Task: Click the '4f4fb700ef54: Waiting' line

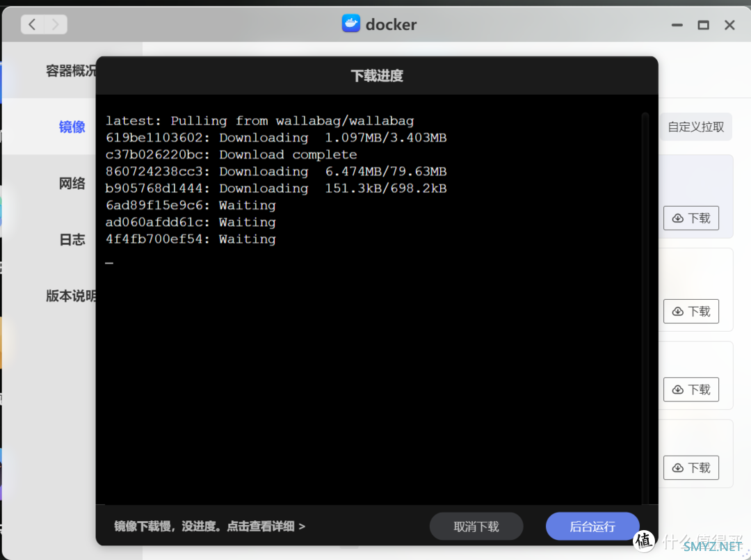Action: click(191, 239)
